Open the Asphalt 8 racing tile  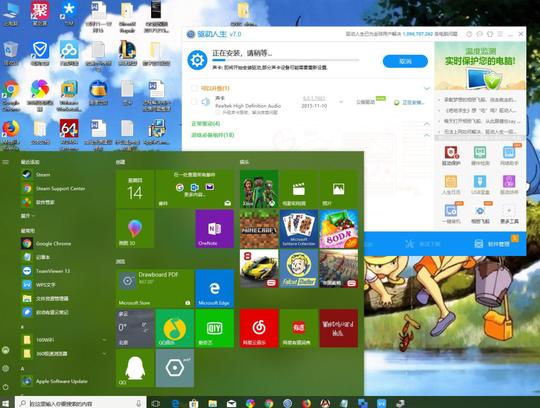(259, 269)
